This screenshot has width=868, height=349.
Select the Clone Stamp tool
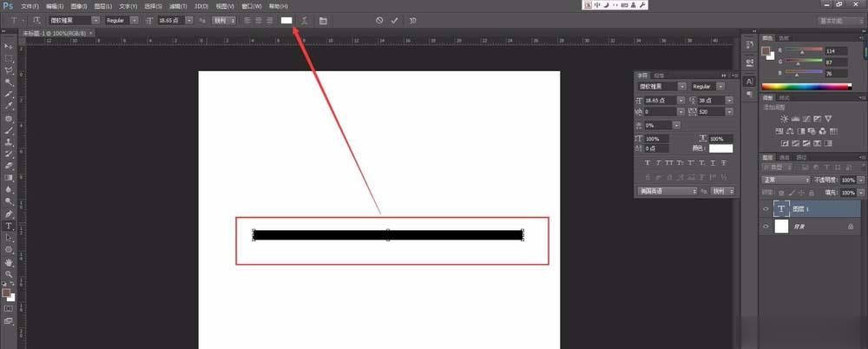(9, 142)
